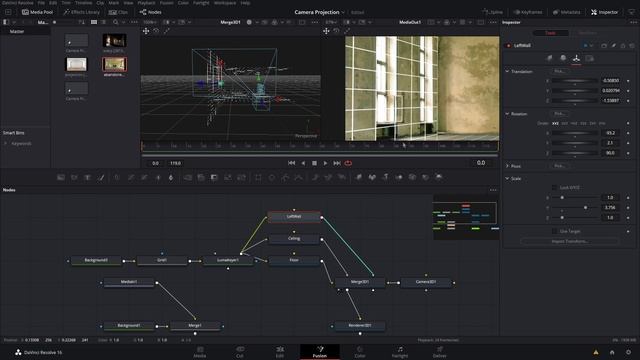Image resolution: width=640 pixels, height=360 pixels.
Task: Open the Keyframes editor
Action: tap(528, 12)
